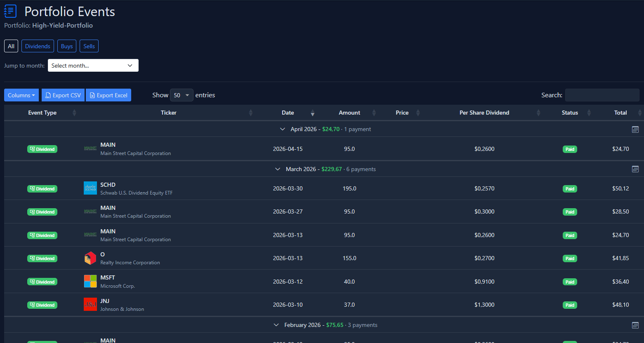Export the table as Excel
The width and height of the screenshot is (644, 343).
coord(109,95)
